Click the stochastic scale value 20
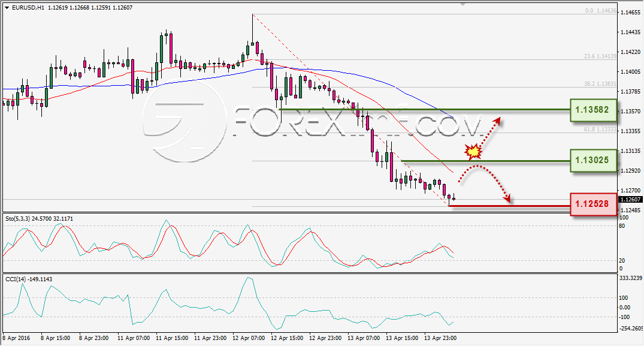This screenshot has width=644, height=346. (622, 260)
